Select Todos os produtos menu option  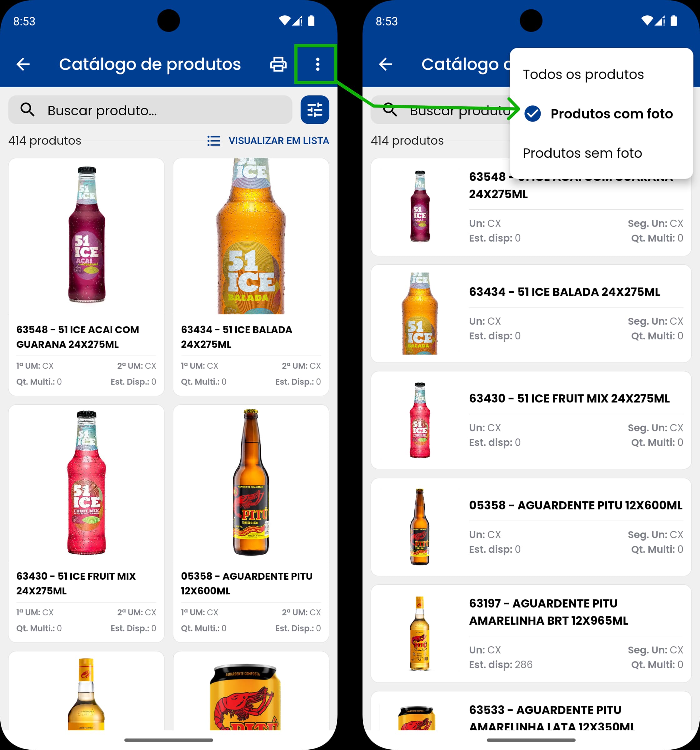point(583,74)
